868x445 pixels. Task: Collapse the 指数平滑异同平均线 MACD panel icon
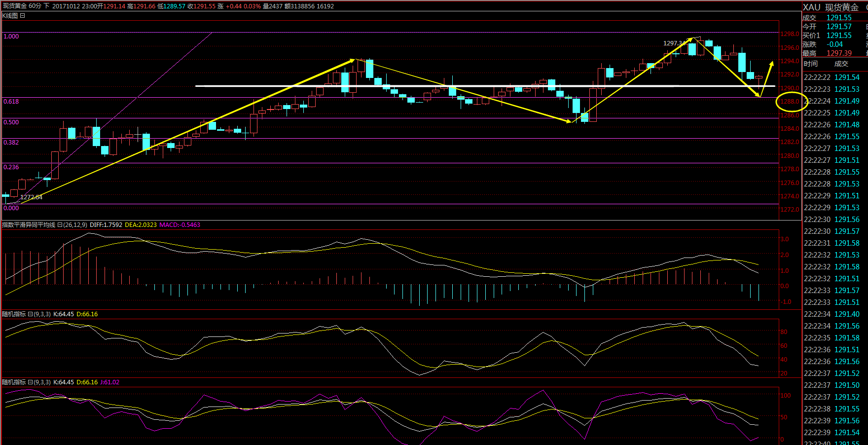[x=60, y=225]
